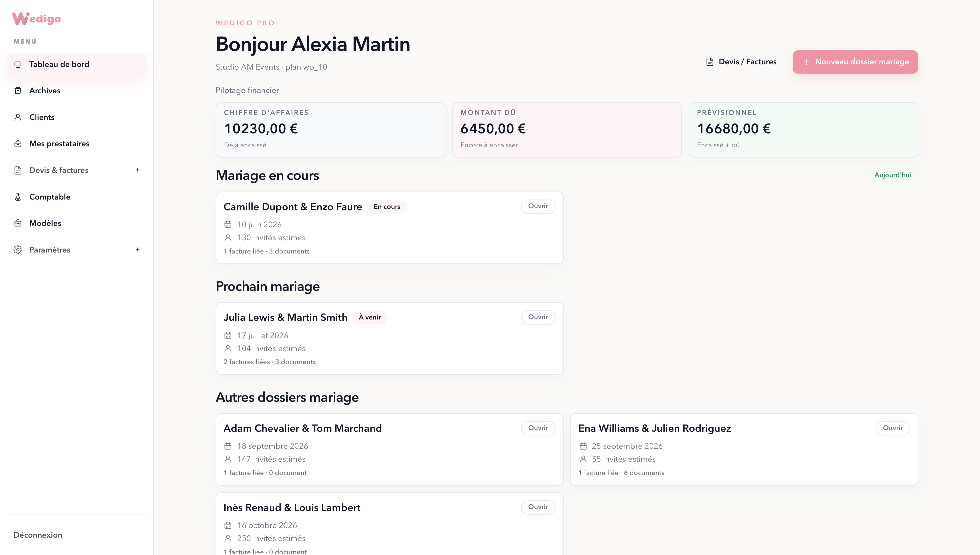Click the Prévisionnel card
The height and width of the screenshot is (555, 980).
click(803, 130)
